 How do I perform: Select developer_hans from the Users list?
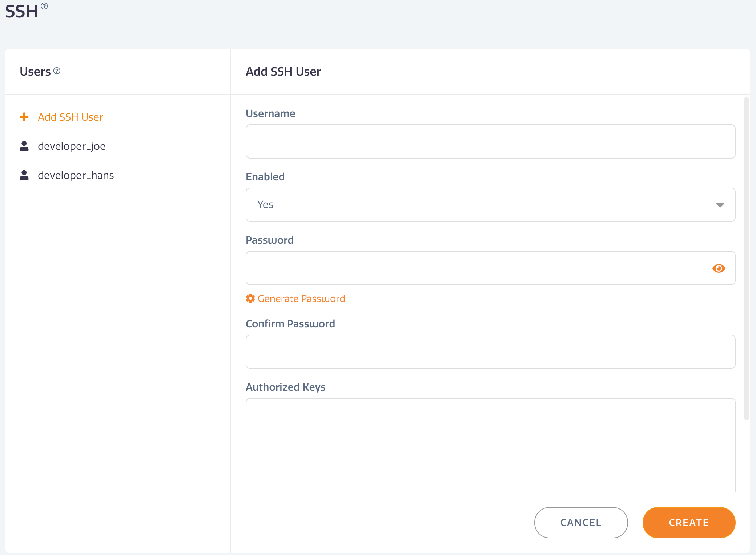pyautogui.click(x=76, y=175)
